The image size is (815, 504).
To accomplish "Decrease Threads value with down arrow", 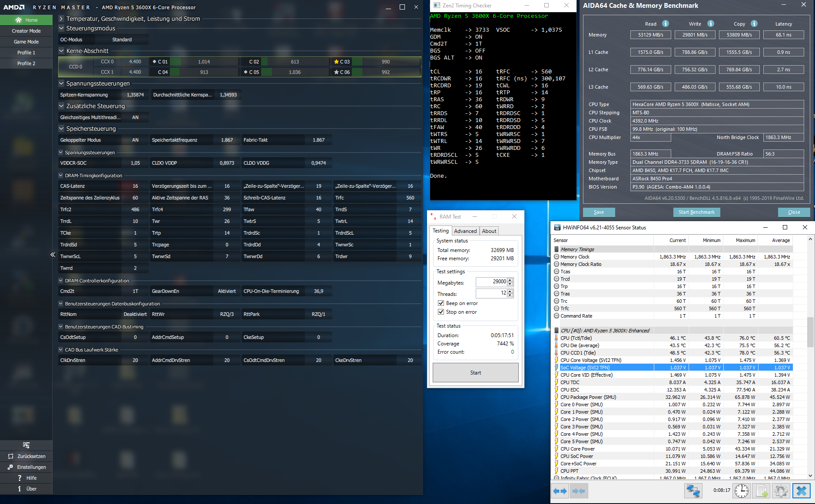I will (510, 296).
